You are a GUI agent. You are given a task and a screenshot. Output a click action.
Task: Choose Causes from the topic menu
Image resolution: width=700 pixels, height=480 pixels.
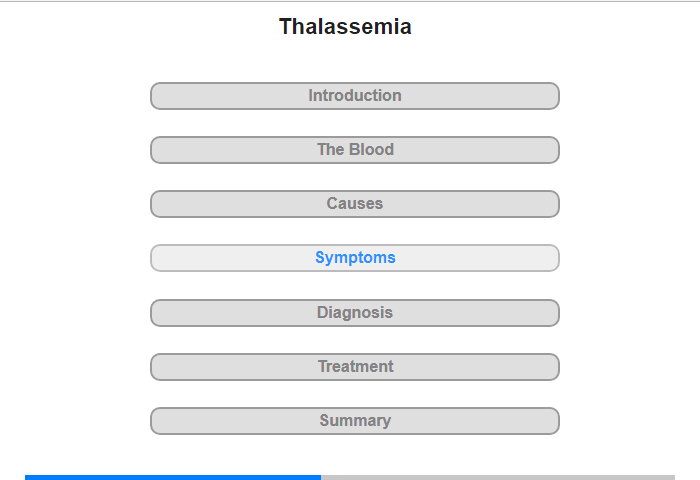(355, 204)
